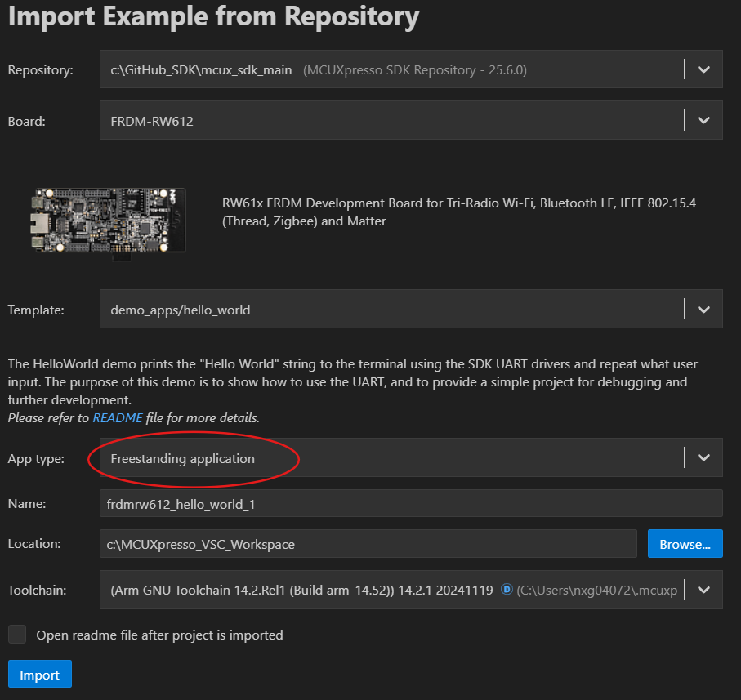Toggle the open readme file checkbox
Viewport: 741px width, 700px height.
point(17,635)
